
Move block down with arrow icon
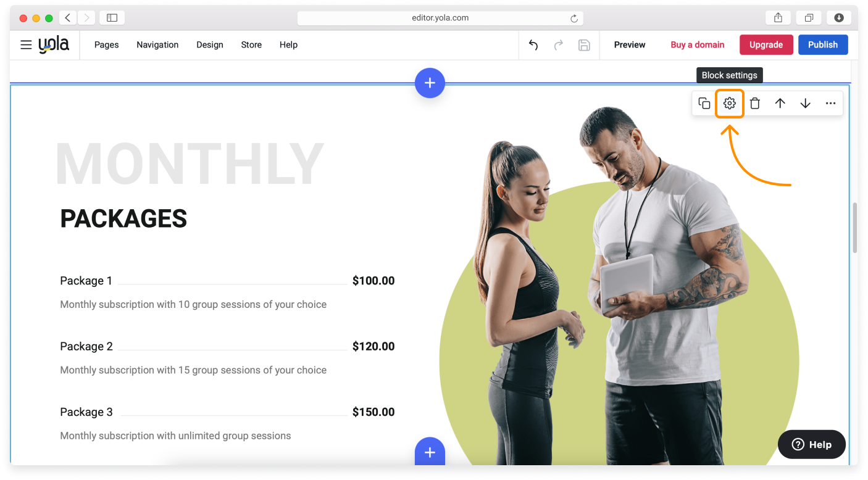tap(805, 104)
